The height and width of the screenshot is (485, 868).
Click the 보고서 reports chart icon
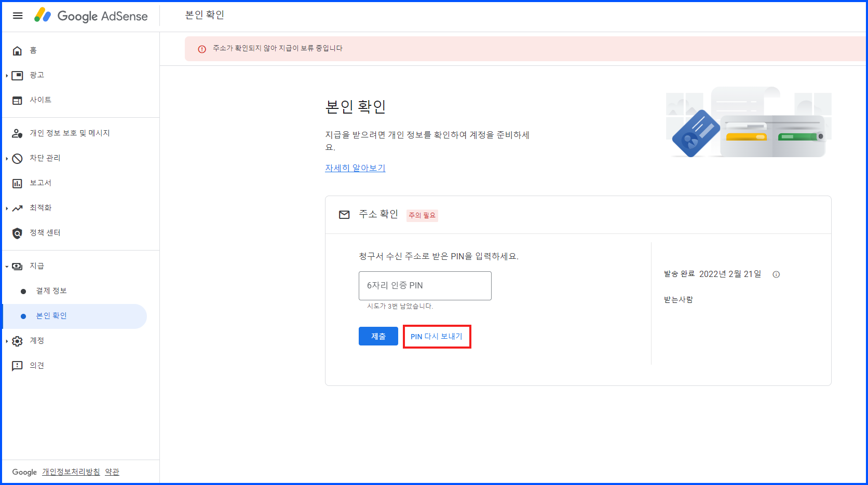tap(17, 183)
